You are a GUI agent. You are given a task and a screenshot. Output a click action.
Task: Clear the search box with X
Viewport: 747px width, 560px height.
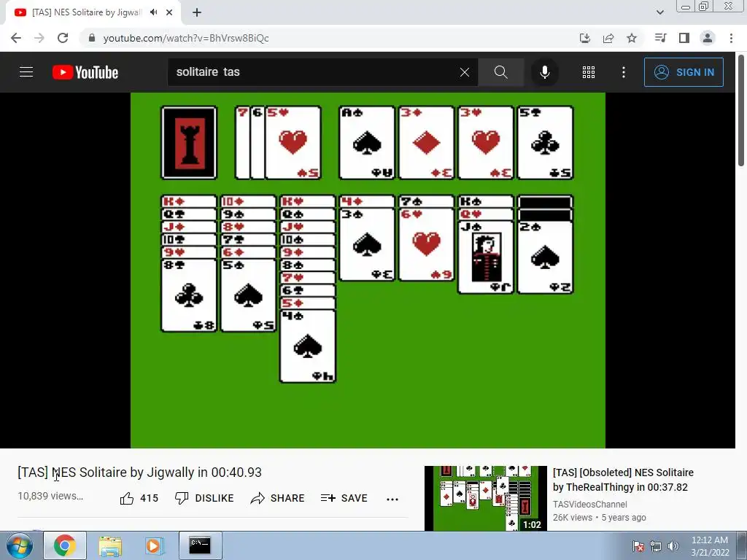(465, 72)
